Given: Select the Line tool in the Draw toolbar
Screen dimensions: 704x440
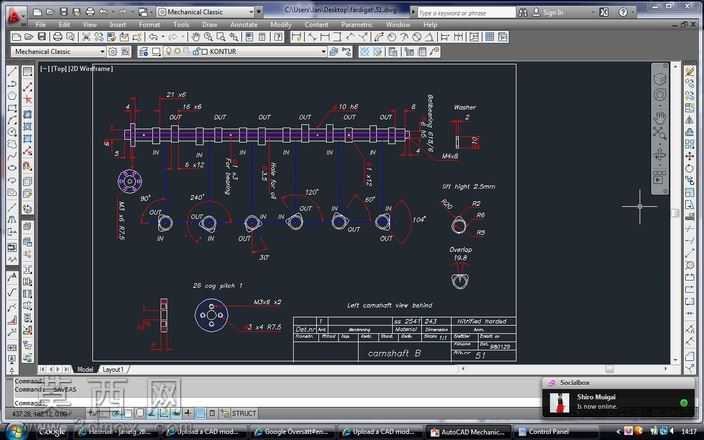Looking at the screenshot, I should click(12, 71).
